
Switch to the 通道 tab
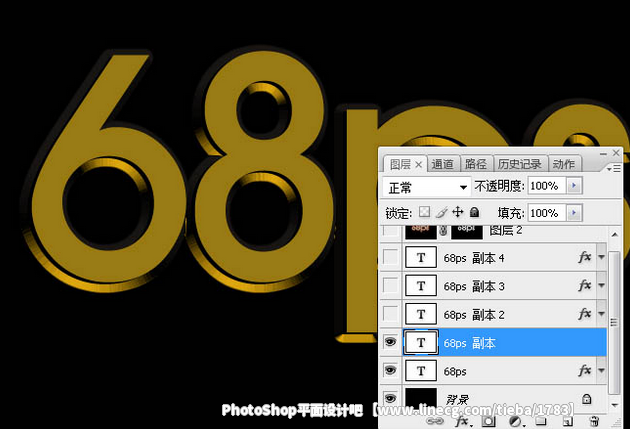443,164
